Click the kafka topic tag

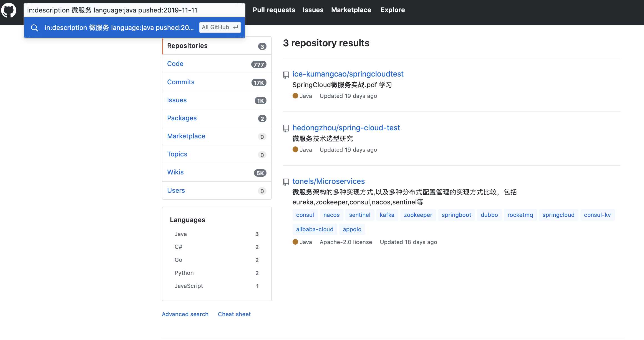[x=387, y=215]
